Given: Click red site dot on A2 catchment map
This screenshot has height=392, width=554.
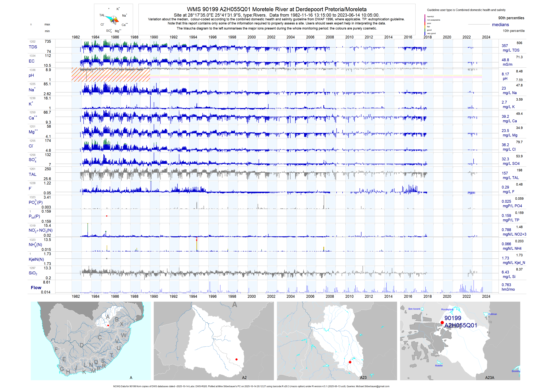Looking at the screenshot, I should (x=236, y=359).
